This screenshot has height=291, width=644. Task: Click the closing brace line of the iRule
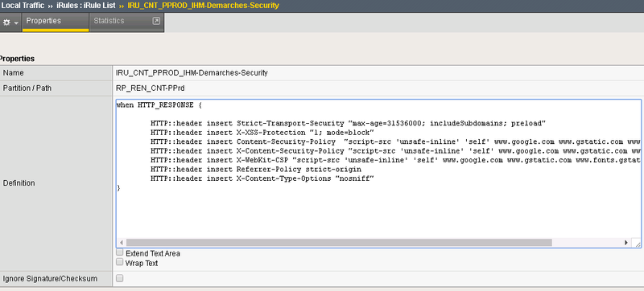[118, 188]
